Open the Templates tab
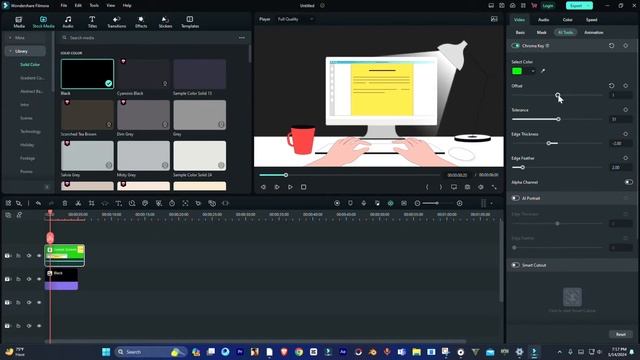 point(190,22)
